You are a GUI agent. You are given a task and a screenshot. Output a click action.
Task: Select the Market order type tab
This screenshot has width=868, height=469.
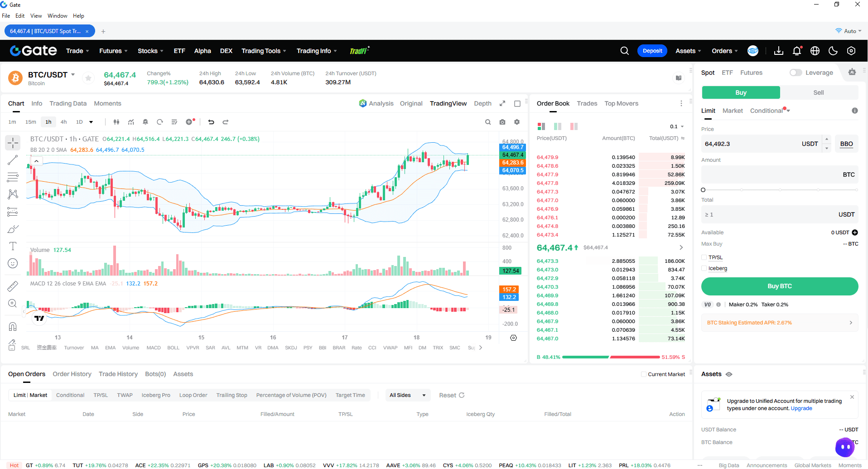point(733,111)
